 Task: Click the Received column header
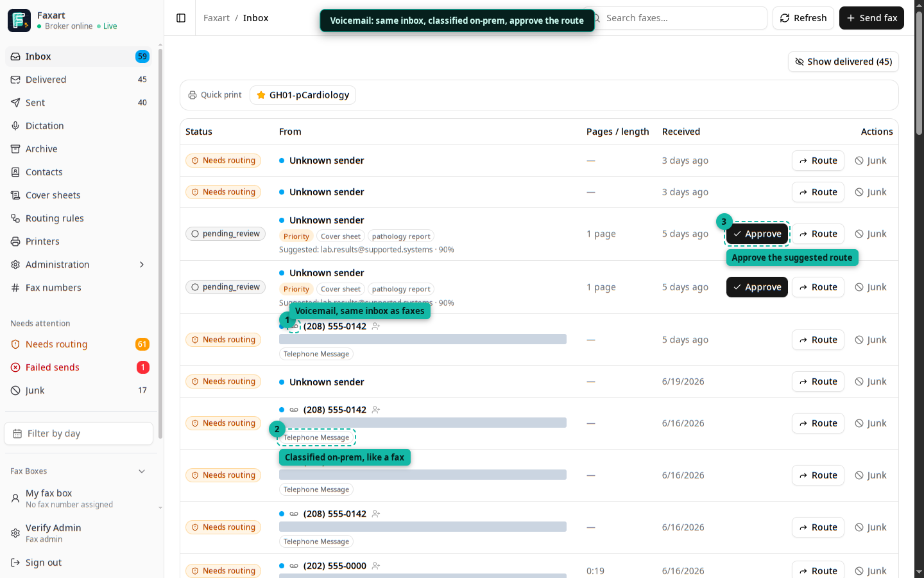pos(681,132)
